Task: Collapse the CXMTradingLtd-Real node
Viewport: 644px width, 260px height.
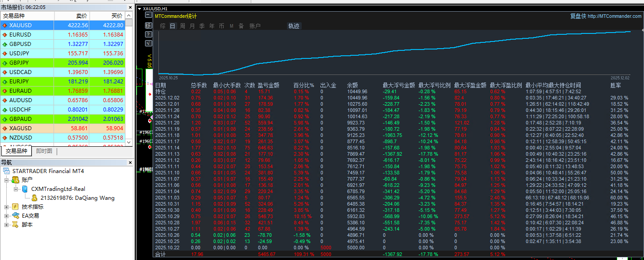Action: point(16,189)
